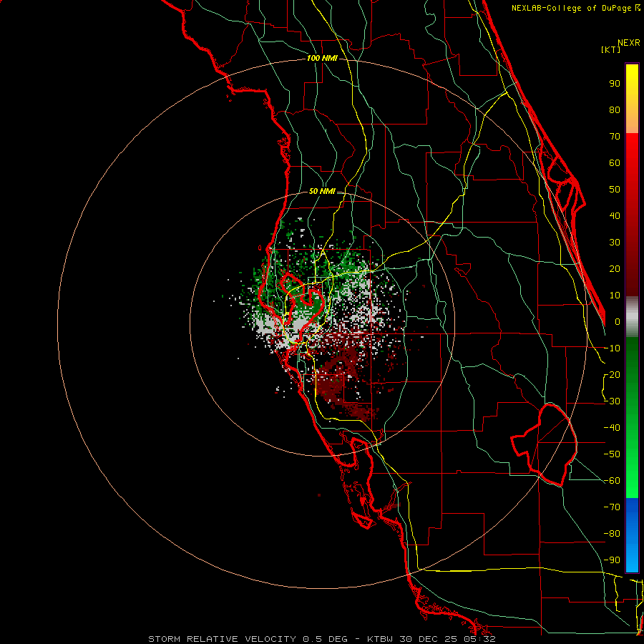Click the KTBW station identifier in caption

[379, 639]
